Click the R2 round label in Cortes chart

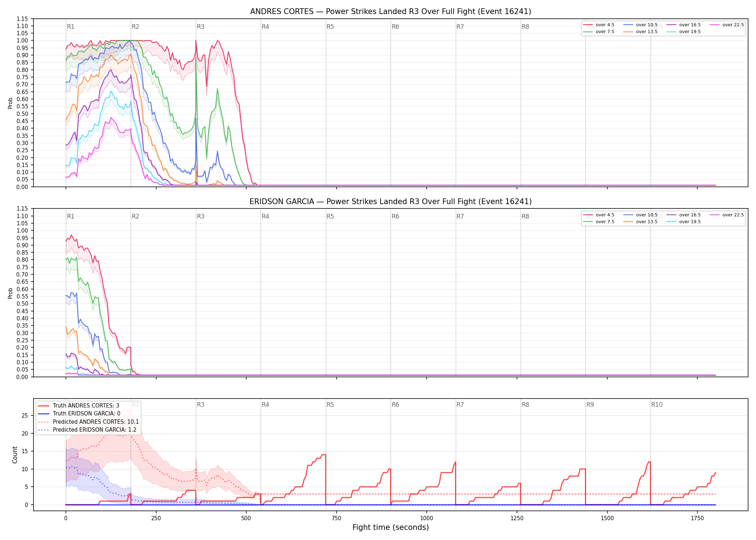pyautogui.click(x=135, y=27)
